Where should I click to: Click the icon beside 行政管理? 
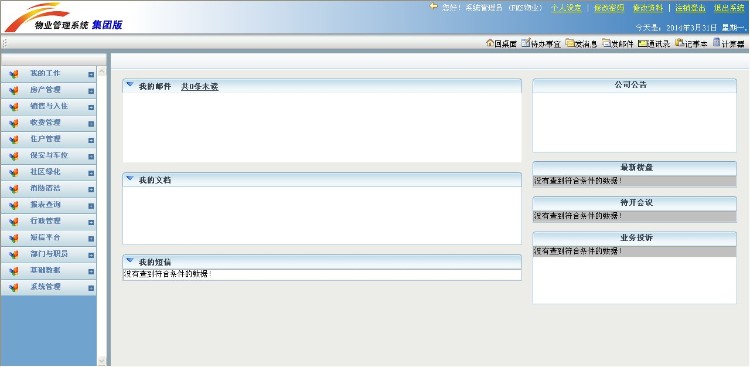[x=13, y=222]
